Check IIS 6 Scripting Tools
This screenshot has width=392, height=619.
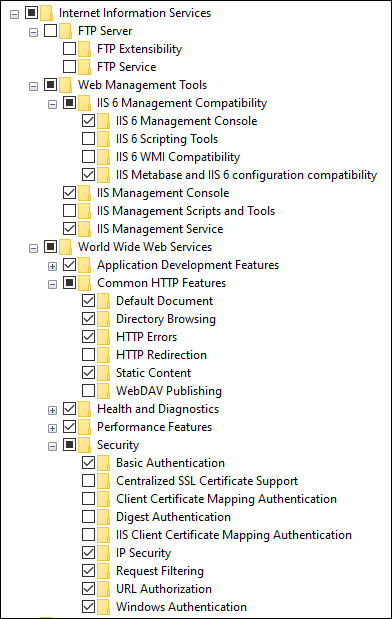88,138
